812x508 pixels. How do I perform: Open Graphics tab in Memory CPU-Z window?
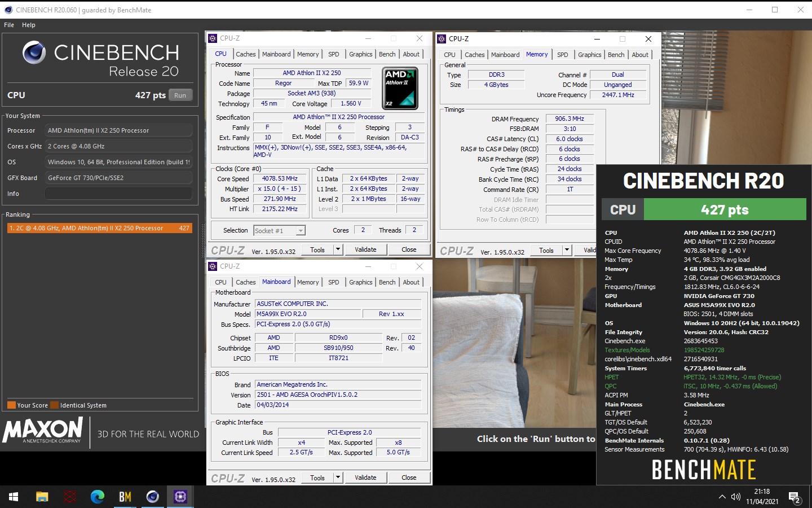590,55
